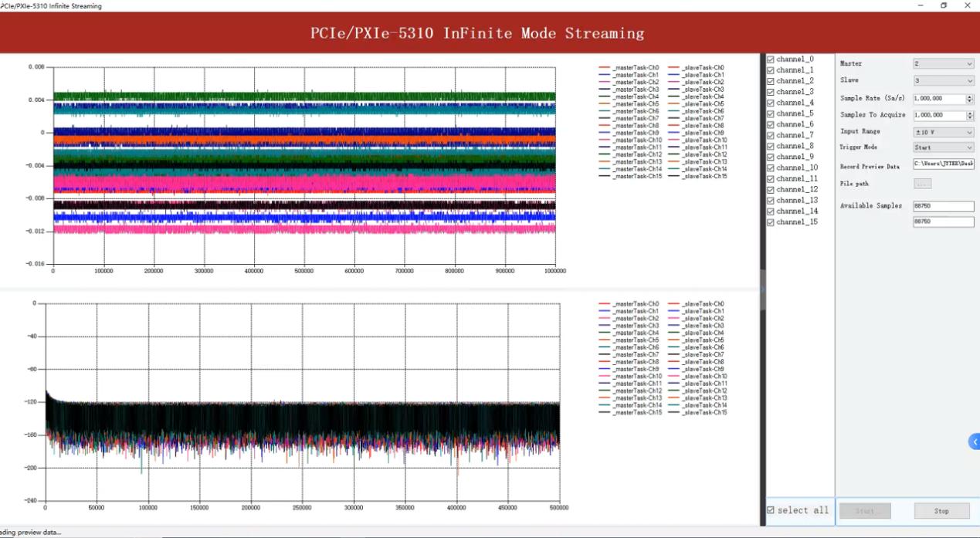
Task: Click the disabled Start button
Action: click(865, 511)
